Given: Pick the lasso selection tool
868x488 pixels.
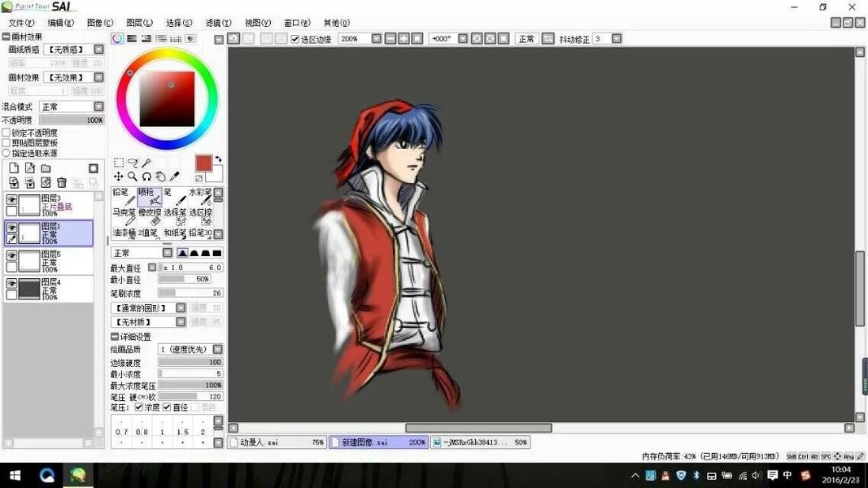Looking at the screenshot, I should [133, 163].
